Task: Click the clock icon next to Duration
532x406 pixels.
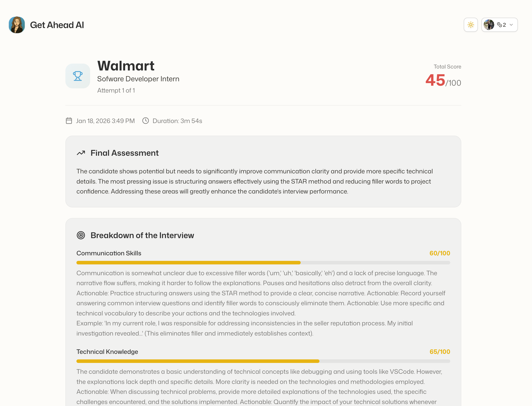Action: point(146,121)
